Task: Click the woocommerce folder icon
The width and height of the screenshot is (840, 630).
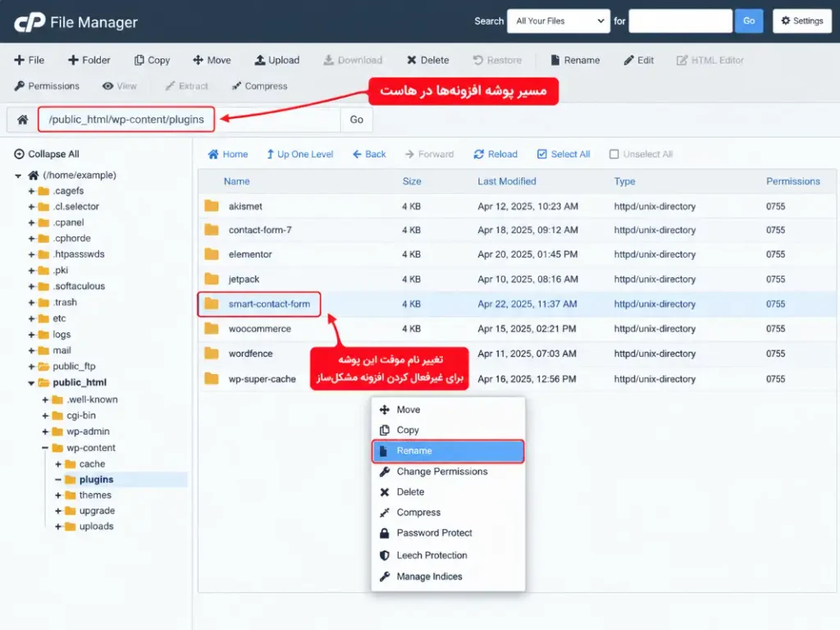Action: pyautogui.click(x=212, y=328)
